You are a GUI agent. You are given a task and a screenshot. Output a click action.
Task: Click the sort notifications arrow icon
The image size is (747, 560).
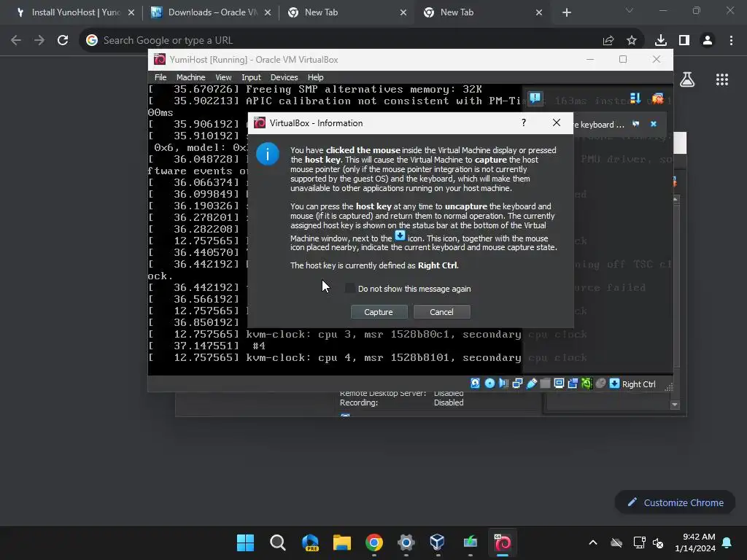pyautogui.click(x=635, y=98)
